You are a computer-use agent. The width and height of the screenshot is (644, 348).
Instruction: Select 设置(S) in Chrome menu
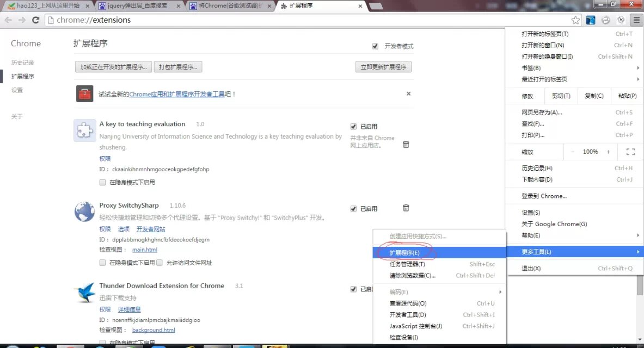click(x=574, y=212)
